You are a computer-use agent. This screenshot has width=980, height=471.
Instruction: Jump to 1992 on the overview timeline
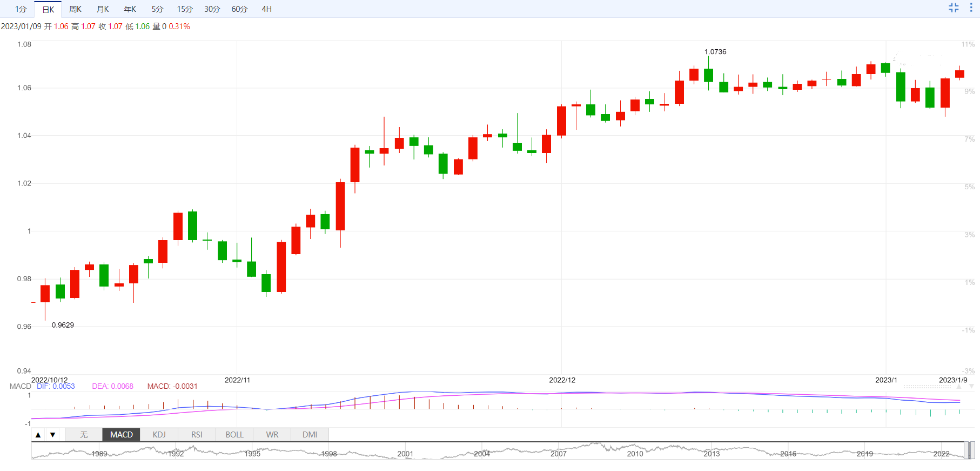pyautogui.click(x=176, y=454)
